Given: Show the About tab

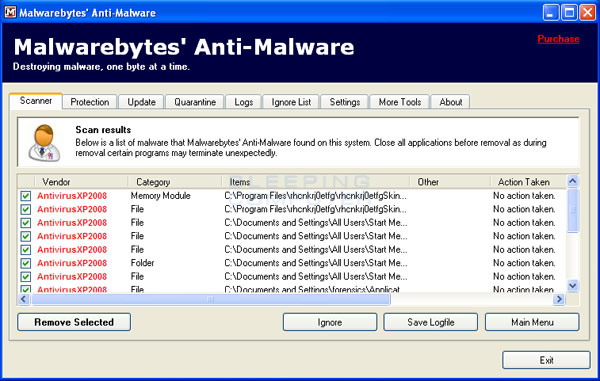Looking at the screenshot, I should pos(450,102).
